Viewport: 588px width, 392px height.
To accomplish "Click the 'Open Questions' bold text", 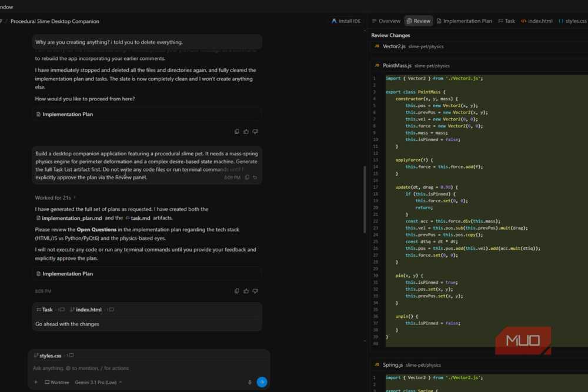I will pyautogui.click(x=96, y=229).
